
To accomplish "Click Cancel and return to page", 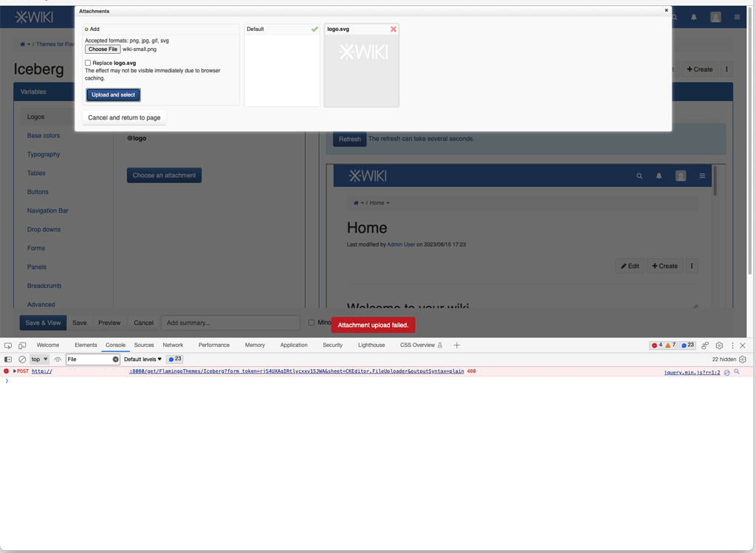I will pos(126,117).
